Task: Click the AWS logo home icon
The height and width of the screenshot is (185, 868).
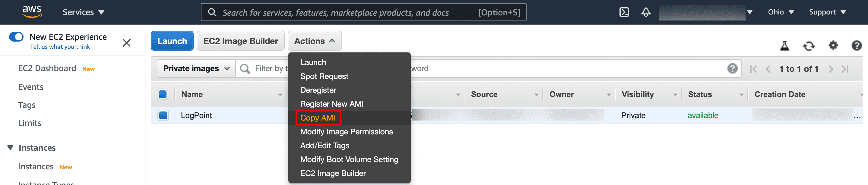Action: pyautogui.click(x=32, y=12)
